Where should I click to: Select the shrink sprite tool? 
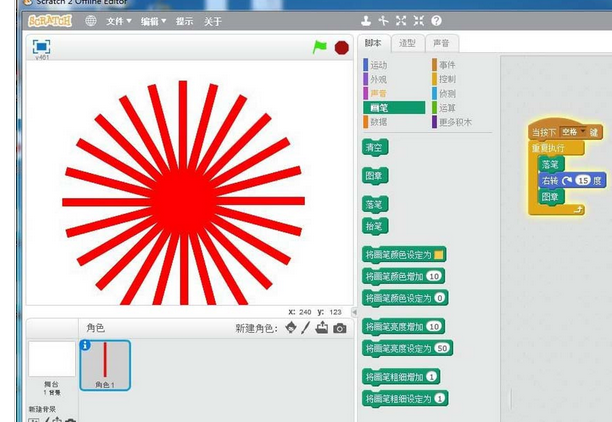[419, 21]
